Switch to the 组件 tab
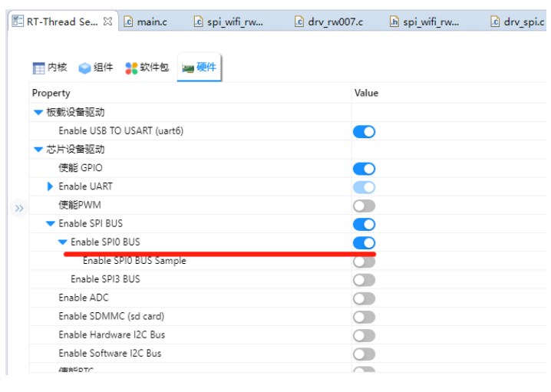 (x=96, y=67)
